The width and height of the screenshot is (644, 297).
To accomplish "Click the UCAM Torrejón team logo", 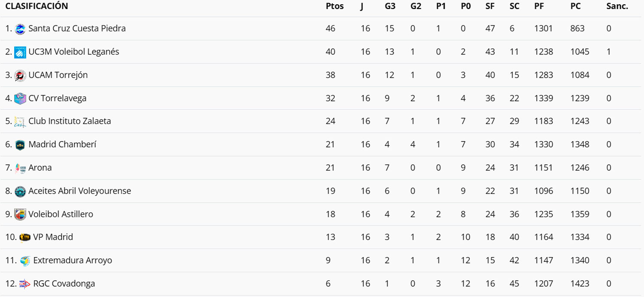I will 20,75.
